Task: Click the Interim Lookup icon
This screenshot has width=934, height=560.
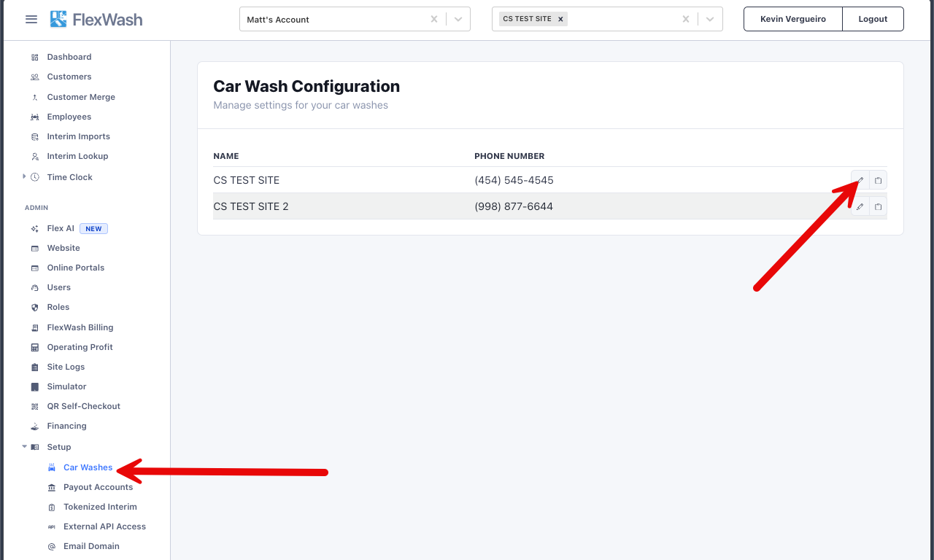Action: click(35, 156)
